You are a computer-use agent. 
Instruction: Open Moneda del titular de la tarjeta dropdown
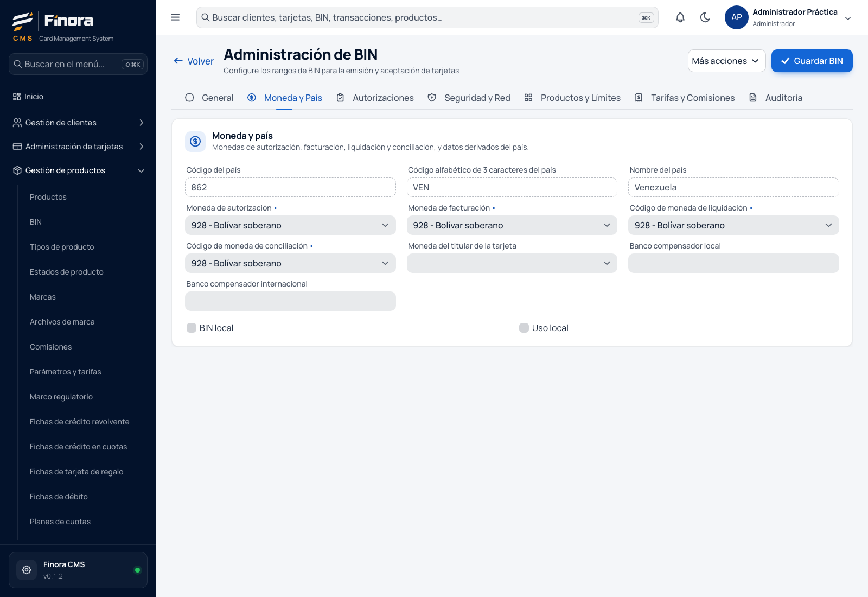point(512,263)
